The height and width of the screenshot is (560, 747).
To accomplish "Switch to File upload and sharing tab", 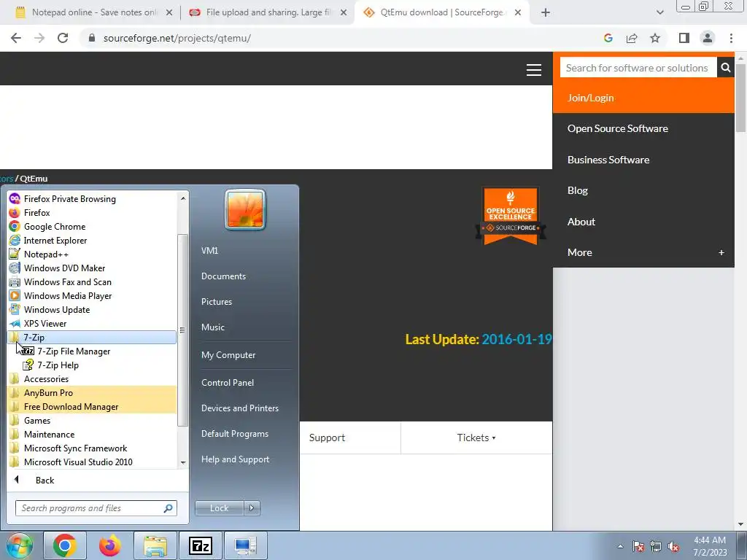I will coord(268,12).
